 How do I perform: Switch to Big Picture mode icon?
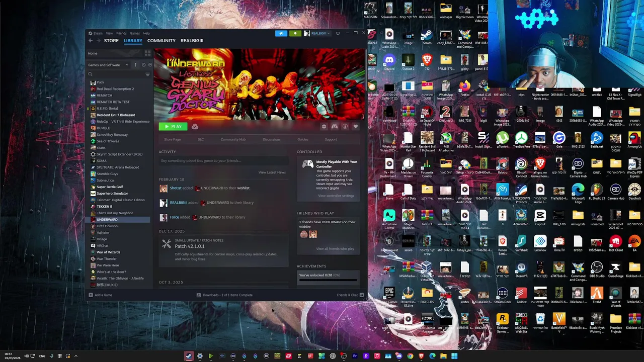338,33
